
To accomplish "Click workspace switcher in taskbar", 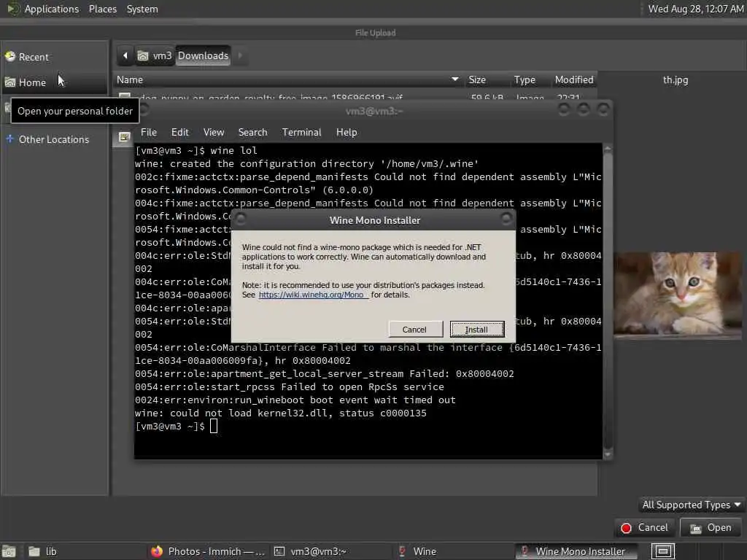I will click(662, 551).
